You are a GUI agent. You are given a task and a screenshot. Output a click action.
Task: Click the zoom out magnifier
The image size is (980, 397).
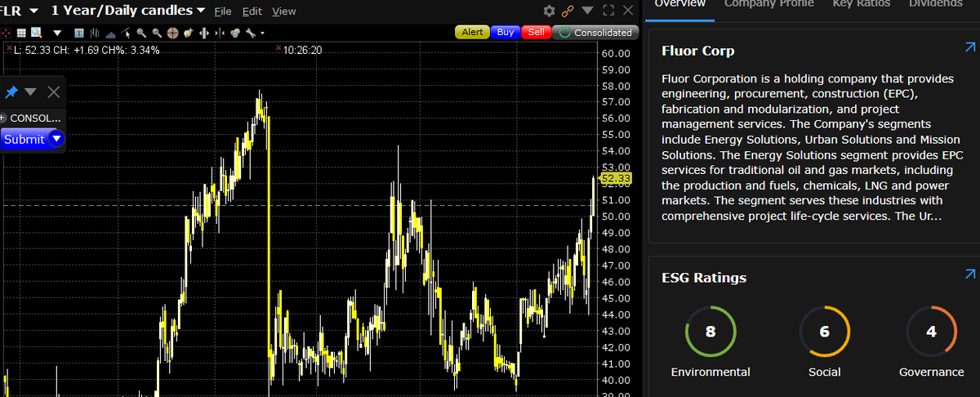coord(157,33)
